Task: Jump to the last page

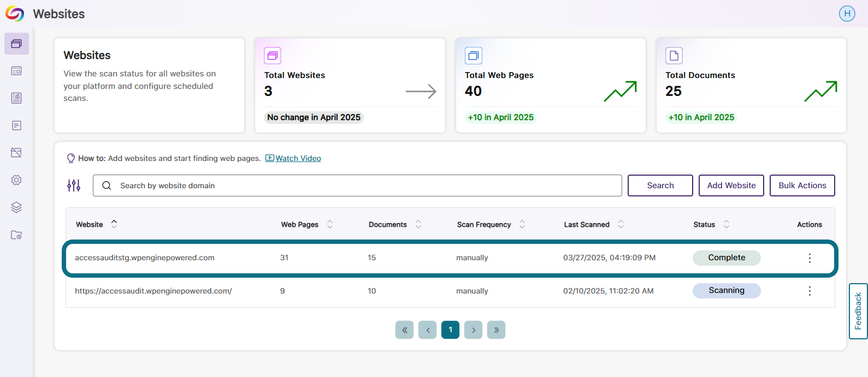Action: (496, 330)
